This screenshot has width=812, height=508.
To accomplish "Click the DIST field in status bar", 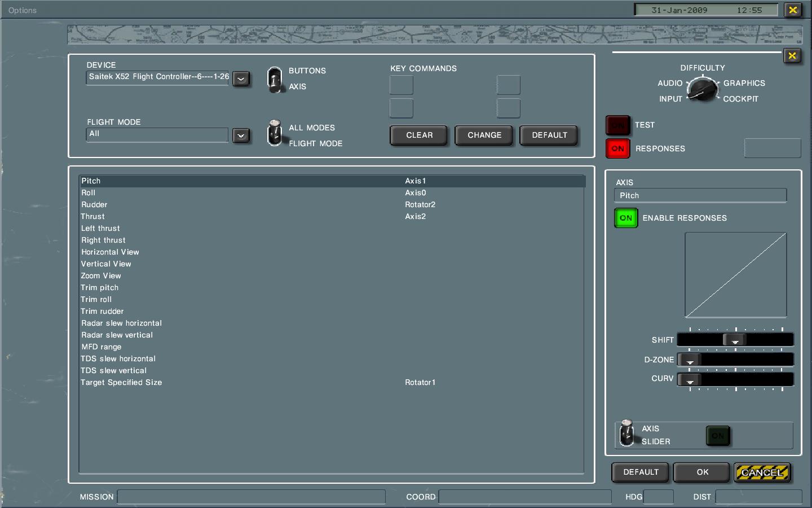I will click(x=758, y=497).
